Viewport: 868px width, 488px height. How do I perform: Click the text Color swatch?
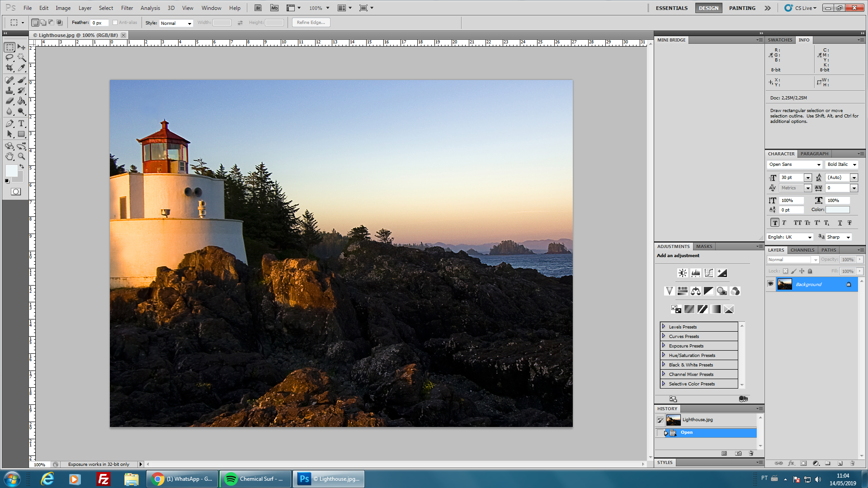837,210
